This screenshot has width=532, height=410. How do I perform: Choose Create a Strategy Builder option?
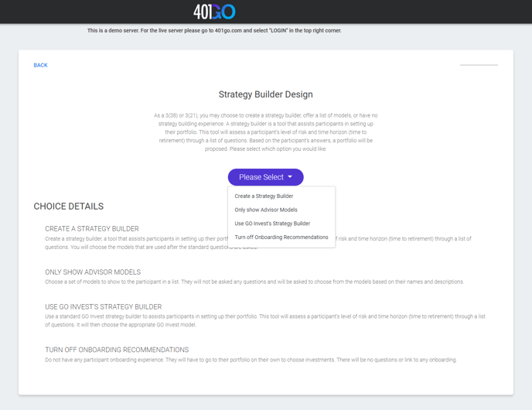264,196
